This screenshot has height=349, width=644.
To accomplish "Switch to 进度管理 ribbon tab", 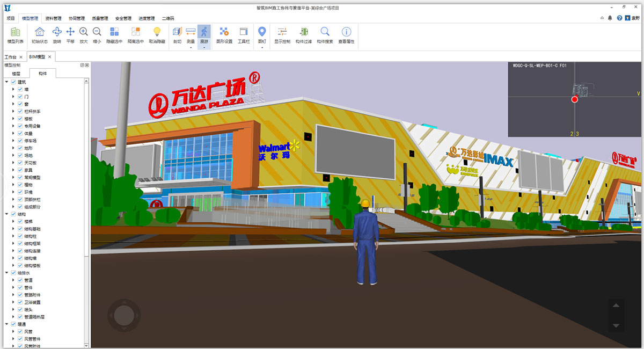I will coord(147,18).
